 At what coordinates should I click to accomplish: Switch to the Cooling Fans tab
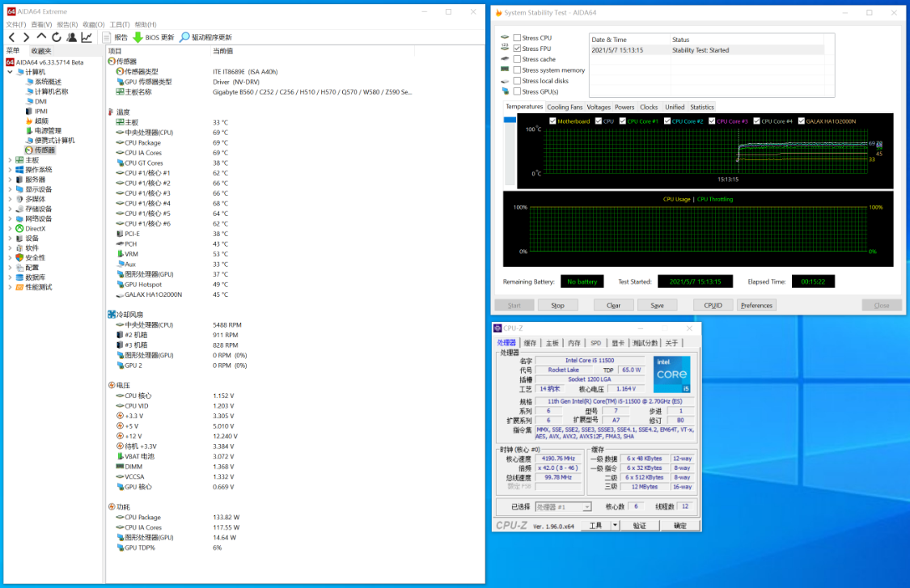point(565,108)
